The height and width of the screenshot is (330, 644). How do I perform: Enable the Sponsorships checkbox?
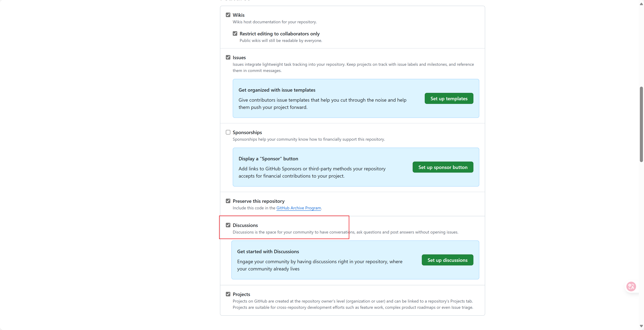(228, 132)
